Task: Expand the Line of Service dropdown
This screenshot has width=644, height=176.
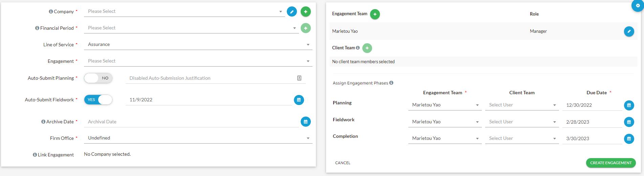Action: [198, 45]
